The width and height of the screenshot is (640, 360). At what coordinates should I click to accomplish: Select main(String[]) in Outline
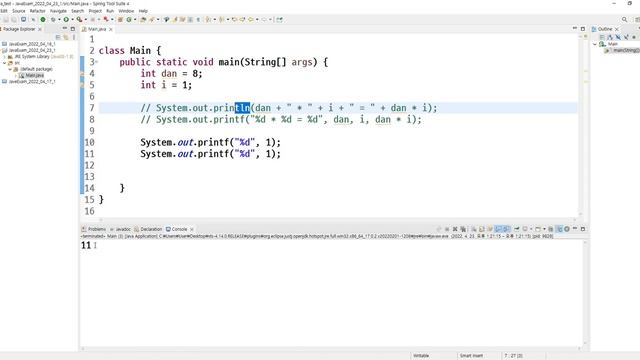click(x=623, y=50)
